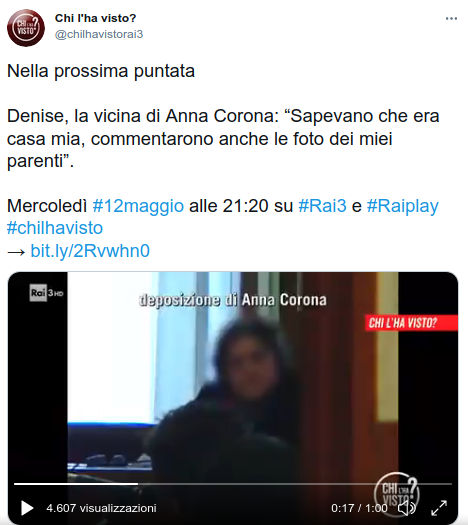The image size is (468, 525).
Task: Open the #12maggio hashtag
Action: click(x=138, y=206)
